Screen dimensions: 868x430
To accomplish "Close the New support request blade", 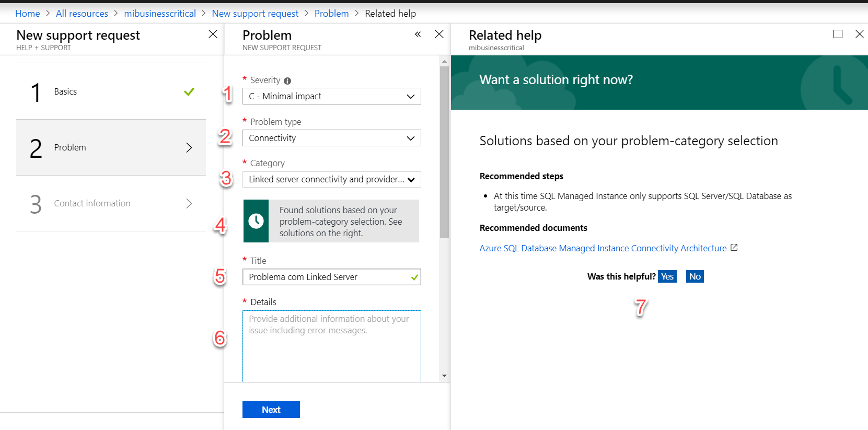I will pyautogui.click(x=213, y=34).
